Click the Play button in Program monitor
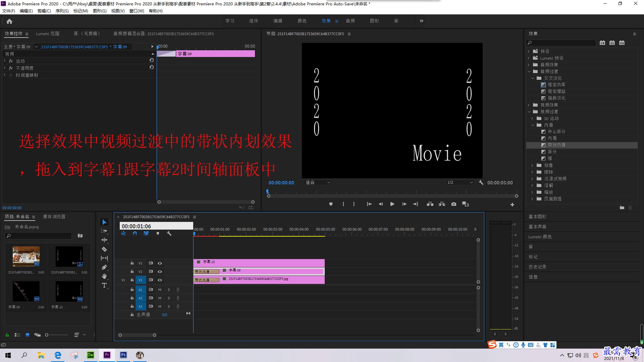This screenshot has height=362, width=644. click(x=392, y=204)
